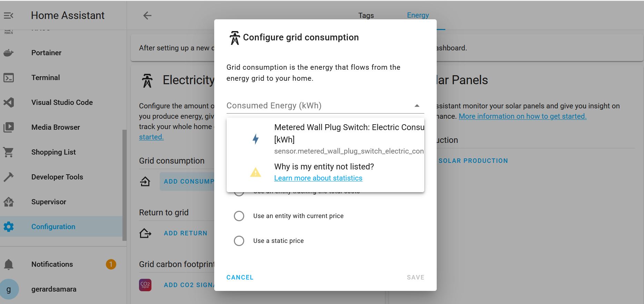The height and width of the screenshot is (304, 644).
Task: Select "Use a static price" option
Action: click(x=239, y=241)
